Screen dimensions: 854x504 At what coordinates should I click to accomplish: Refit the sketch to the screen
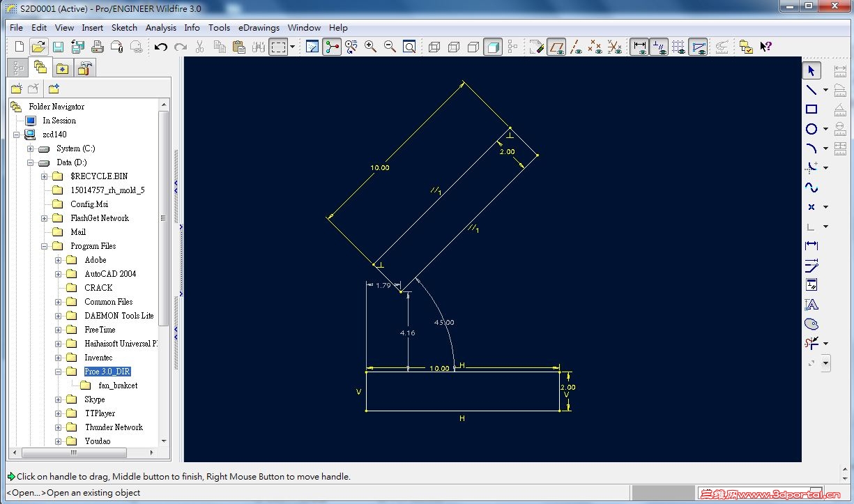click(409, 47)
